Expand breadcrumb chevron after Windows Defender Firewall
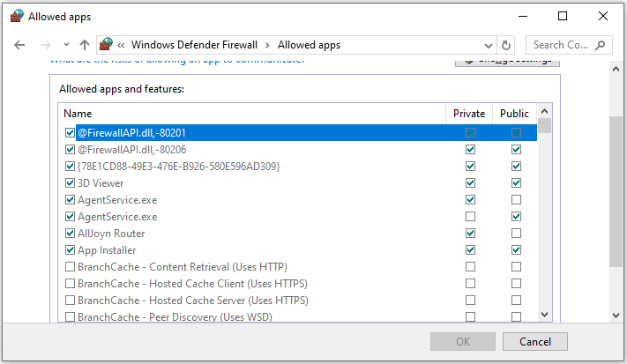This screenshot has width=627, height=364. coord(267,46)
